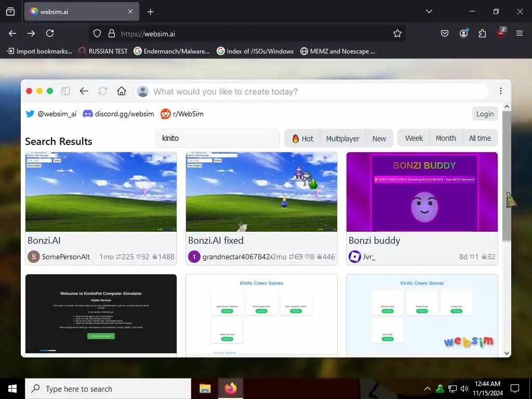Reload the page in Firefox
Screen dimensions: 532x399
click(50, 33)
